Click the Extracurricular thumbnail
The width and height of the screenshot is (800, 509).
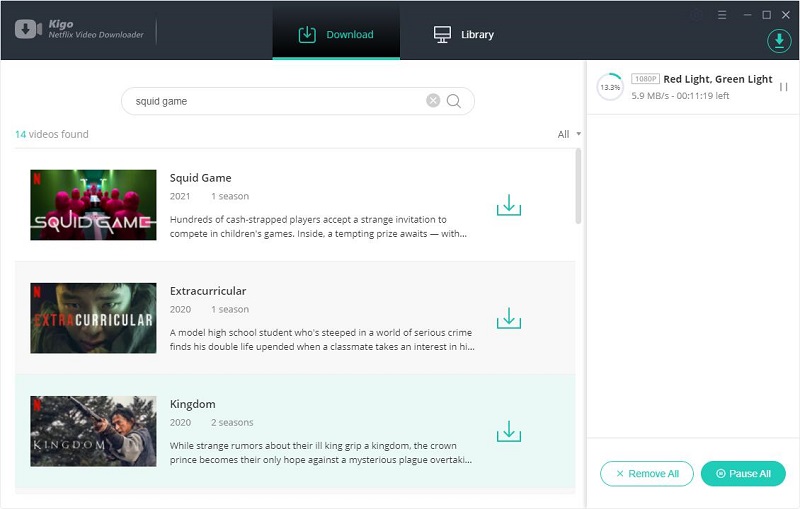(x=93, y=318)
